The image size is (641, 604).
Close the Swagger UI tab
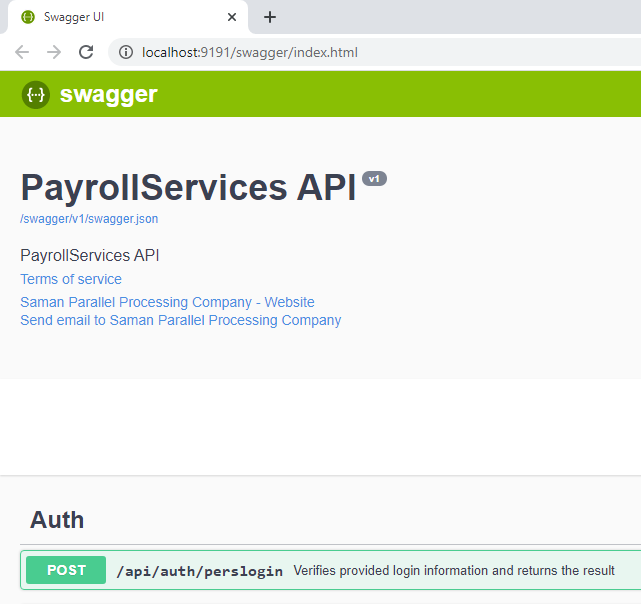[x=232, y=17]
